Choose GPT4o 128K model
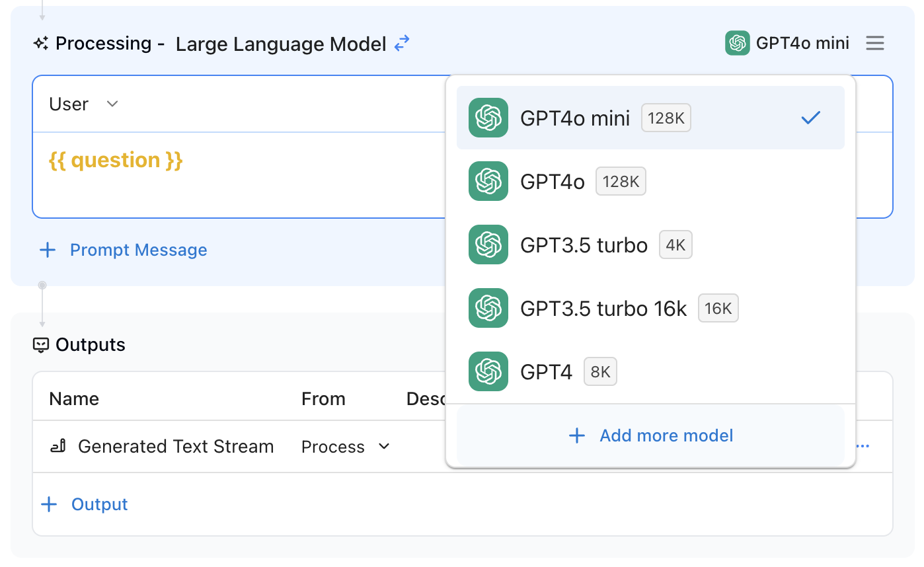The width and height of the screenshot is (924, 567). point(553,182)
